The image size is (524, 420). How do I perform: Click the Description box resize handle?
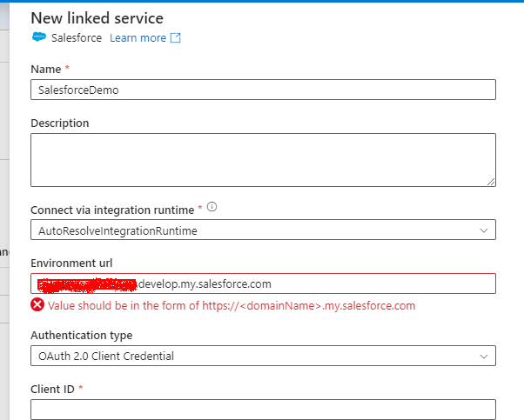[x=491, y=182]
